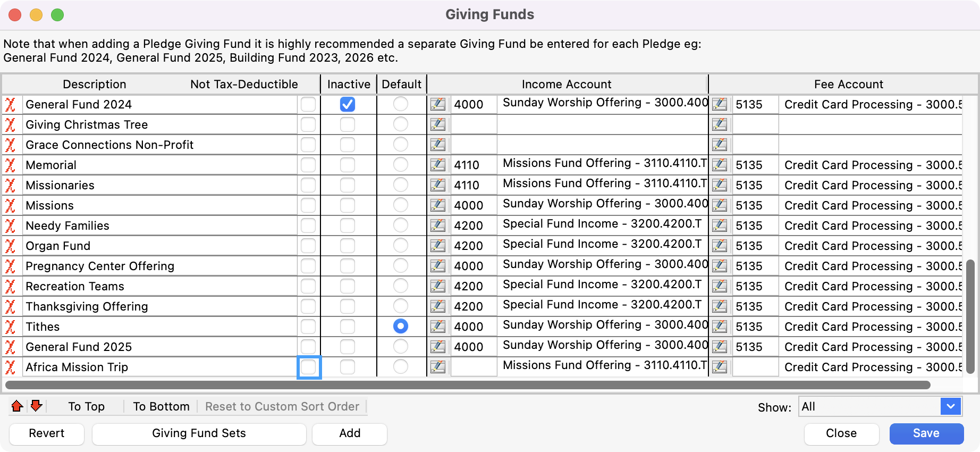Open Giving Fund Sets
The width and height of the screenshot is (980, 452).
(199, 433)
